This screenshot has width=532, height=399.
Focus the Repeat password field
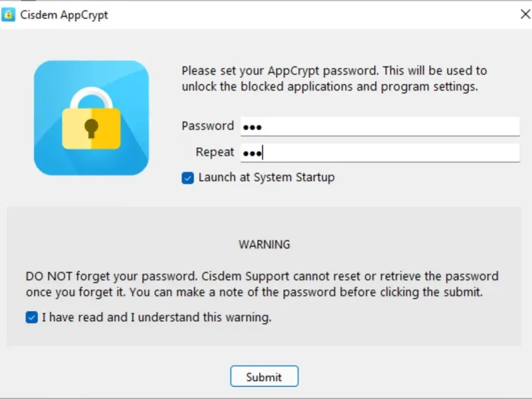(379, 153)
